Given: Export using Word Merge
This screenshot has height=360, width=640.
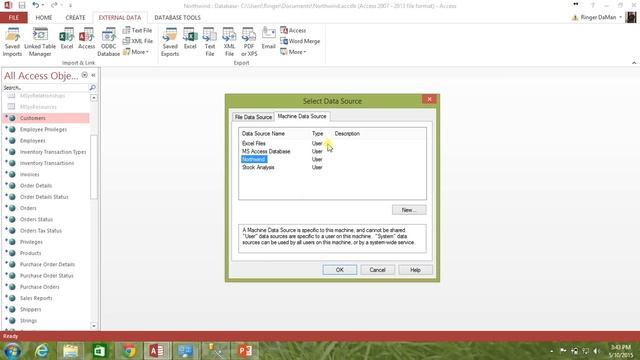Looking at the screenshot, I should point(300,41).
